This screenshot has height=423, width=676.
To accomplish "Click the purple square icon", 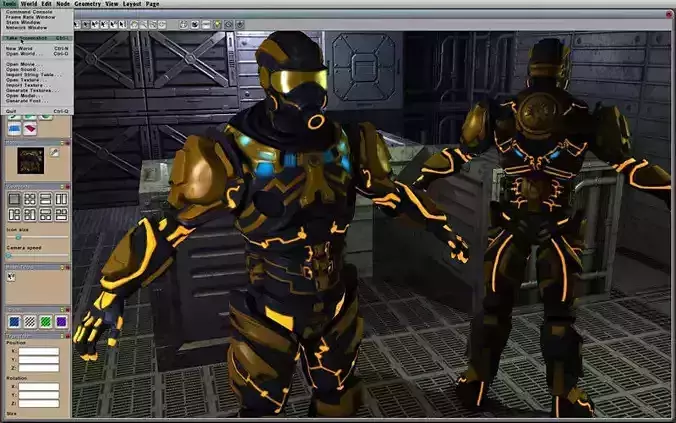I will pyautogui.click(x=61, y=321).
